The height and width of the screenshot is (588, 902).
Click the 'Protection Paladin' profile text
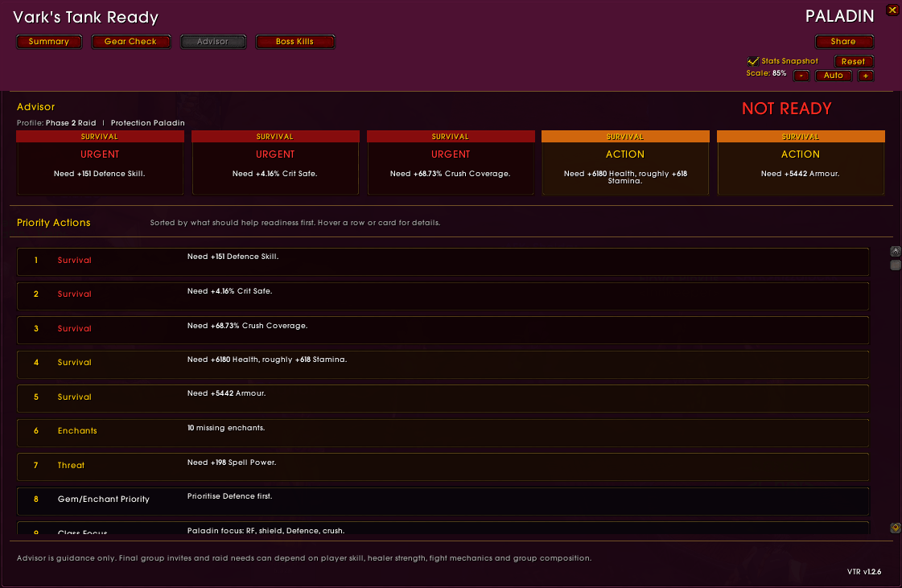pyautogui.click(x=148, y=123)
